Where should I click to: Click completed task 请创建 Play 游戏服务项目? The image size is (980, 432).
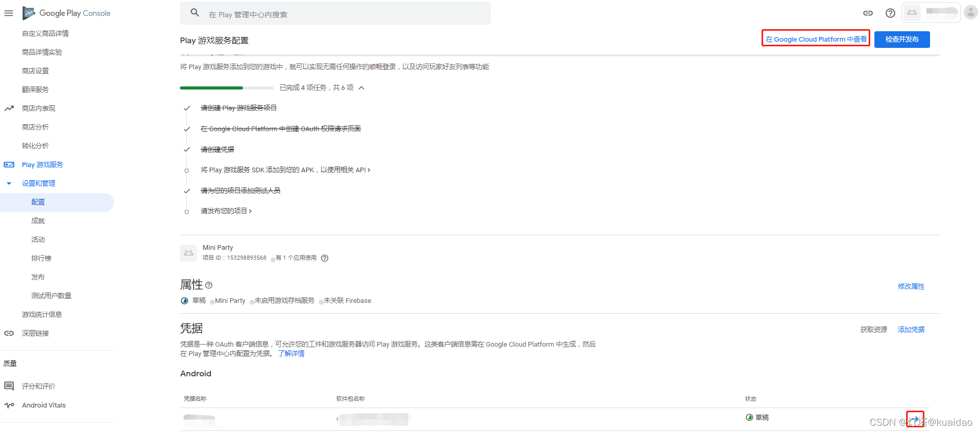[239, 108]
